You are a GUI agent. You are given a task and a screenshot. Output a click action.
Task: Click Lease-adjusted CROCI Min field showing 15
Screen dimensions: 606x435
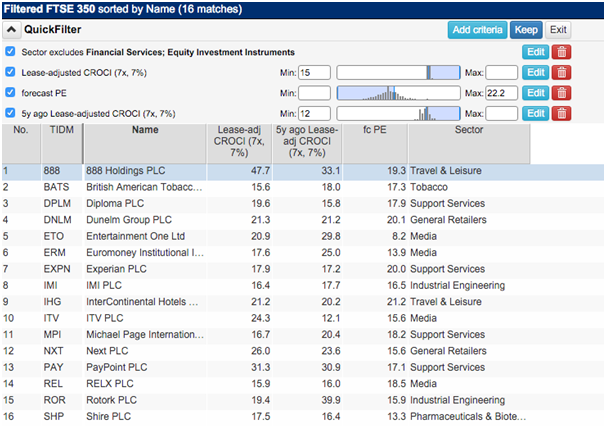click(x=314, y=73)
